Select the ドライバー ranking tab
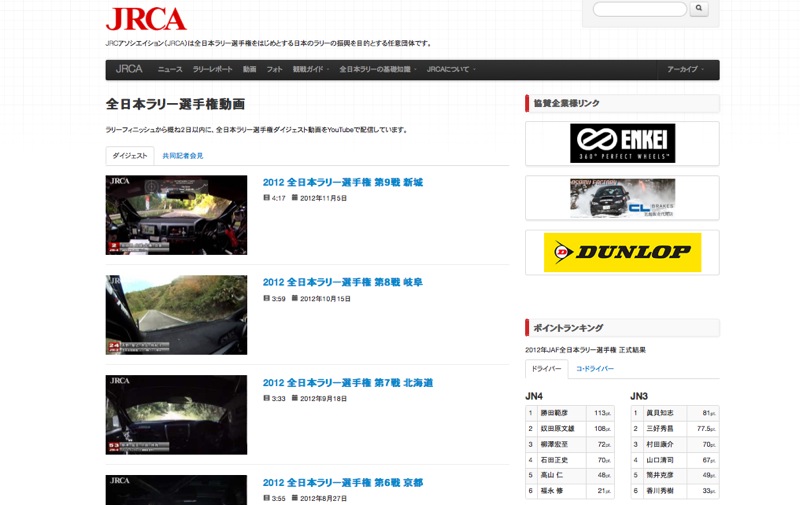Viewport: 800px width, 505px height. (546, 369)
